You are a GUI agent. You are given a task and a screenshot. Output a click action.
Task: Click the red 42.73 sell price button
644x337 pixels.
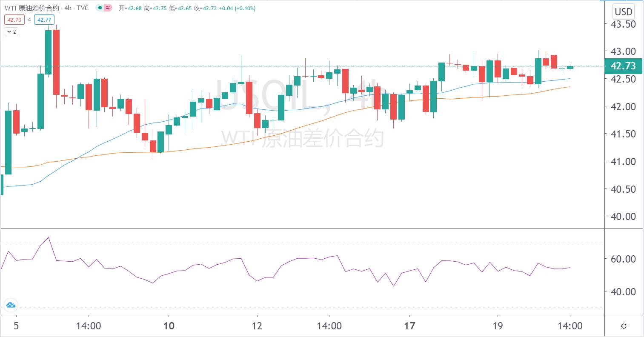[x=14, y=20]
